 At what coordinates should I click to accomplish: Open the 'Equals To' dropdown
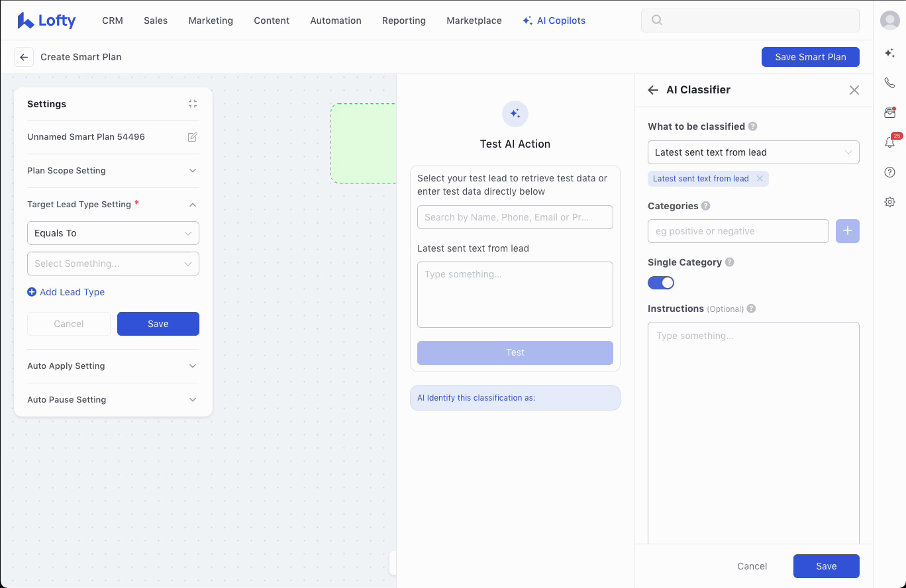113,233
